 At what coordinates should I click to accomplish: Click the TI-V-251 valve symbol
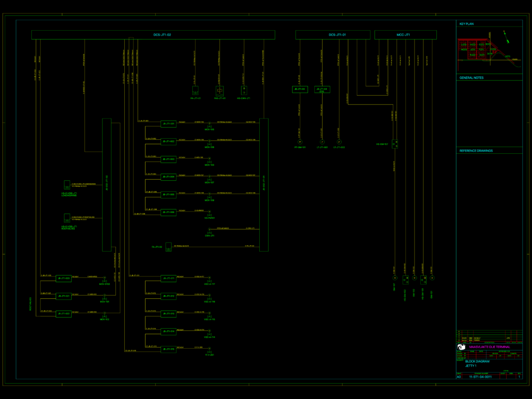click(x=209, y=350)
